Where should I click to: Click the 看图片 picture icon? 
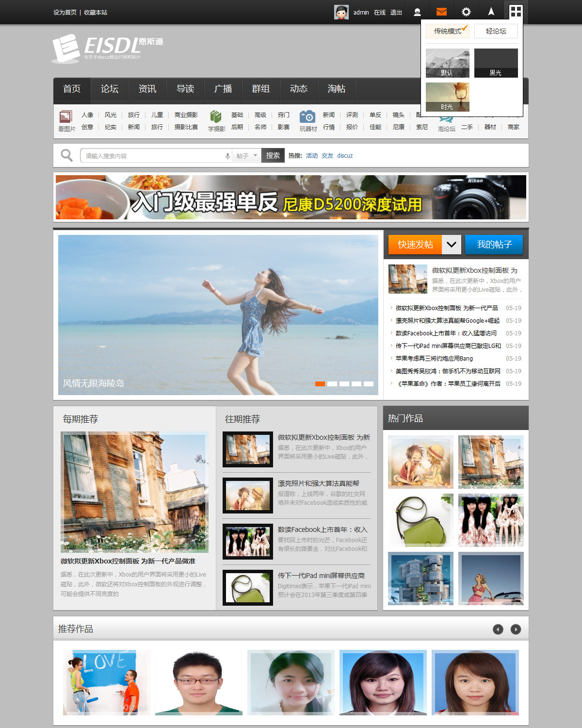(65, 116)
